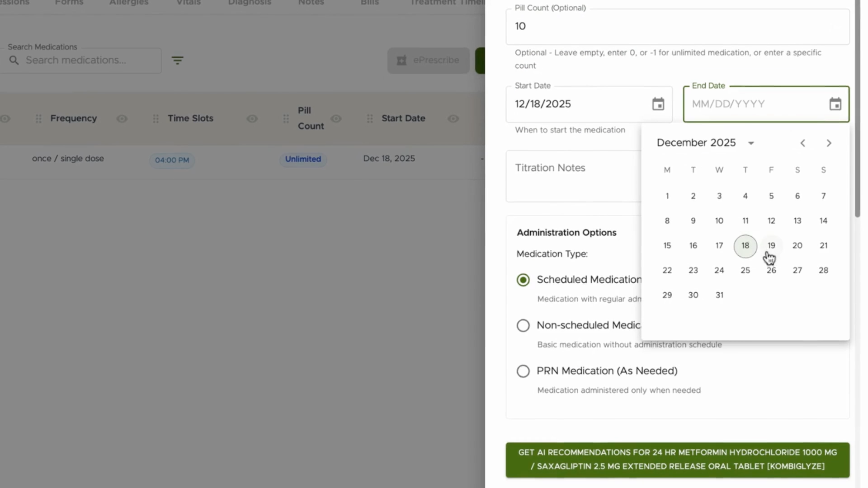The width and height of the screenshot is (868, 488).
Task: Open the medications filter icon
Action: (177, 61)
